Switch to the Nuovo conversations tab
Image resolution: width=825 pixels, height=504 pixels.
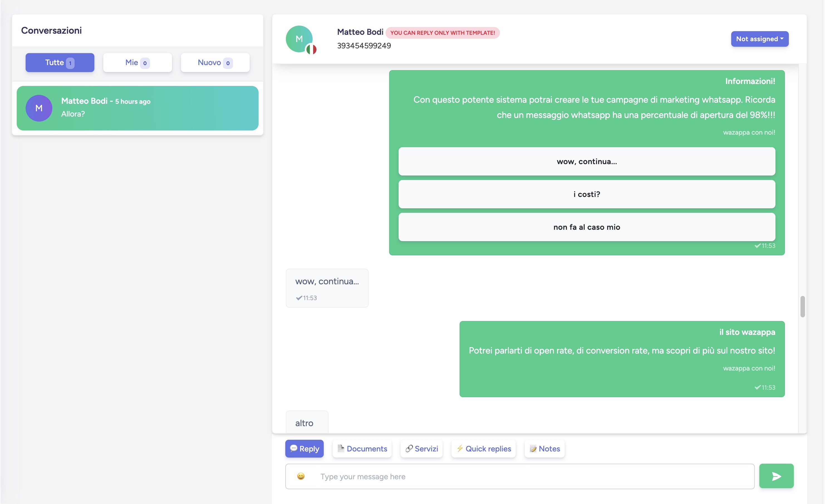215,63
